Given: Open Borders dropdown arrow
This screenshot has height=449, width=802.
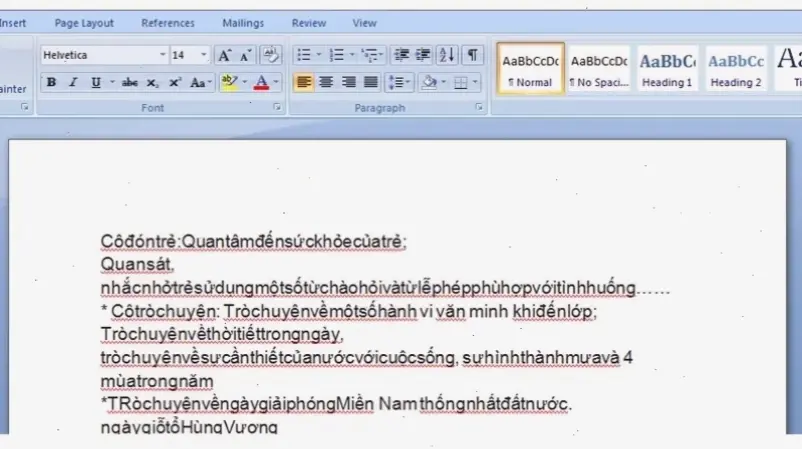Looking at the screenshot, I should [475, 82].
